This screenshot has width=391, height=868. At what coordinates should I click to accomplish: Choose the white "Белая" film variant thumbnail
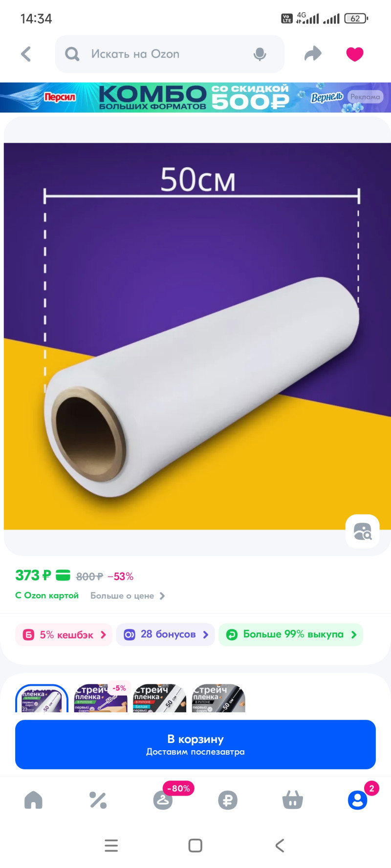(159, 699)
